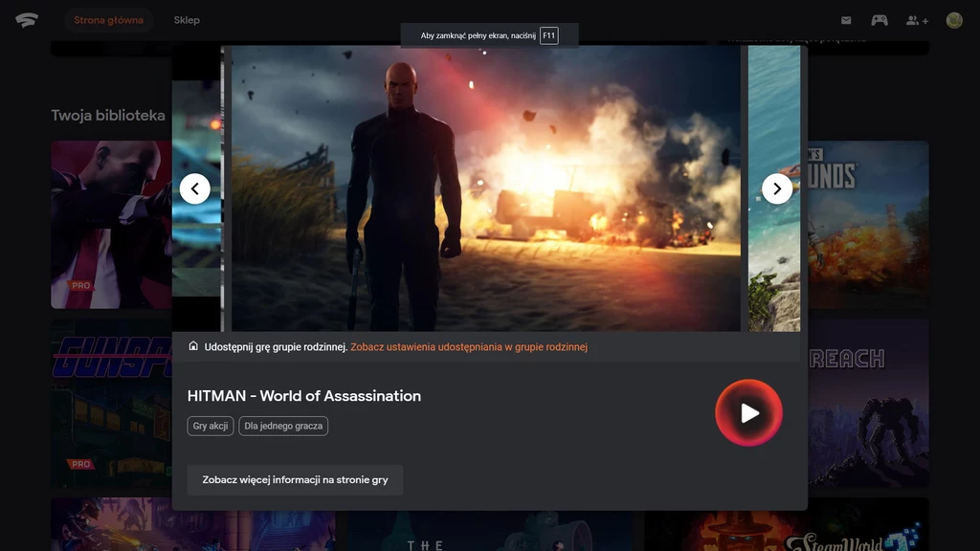Open the controller icon menu
The width and height of the screenshot is (980, 551).
pyautogui.click(x=880, y=20)
